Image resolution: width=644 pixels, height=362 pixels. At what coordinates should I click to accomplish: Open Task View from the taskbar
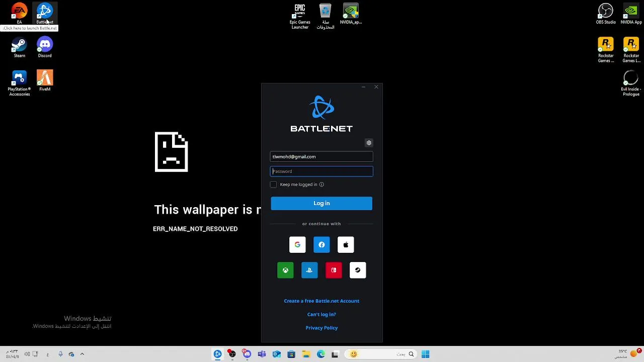(335, 354)
